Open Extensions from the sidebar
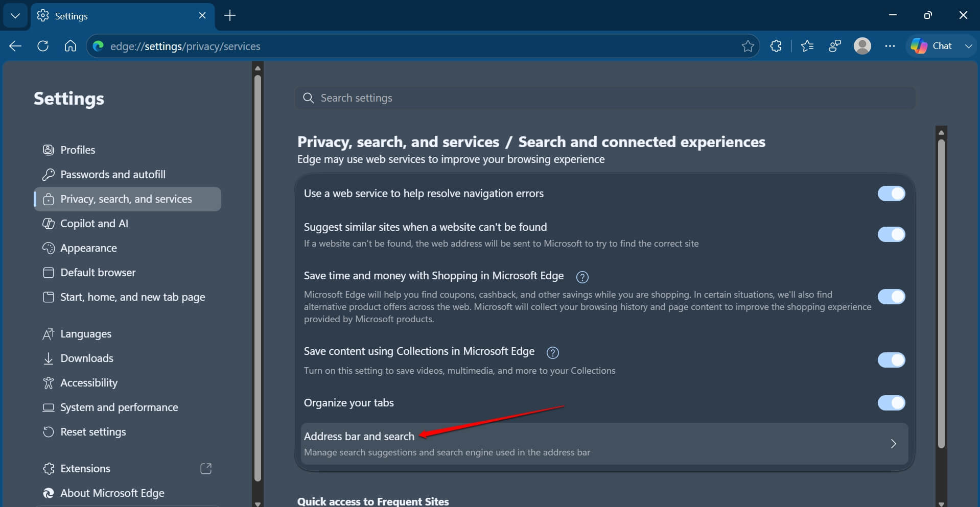 coord(127,468)
